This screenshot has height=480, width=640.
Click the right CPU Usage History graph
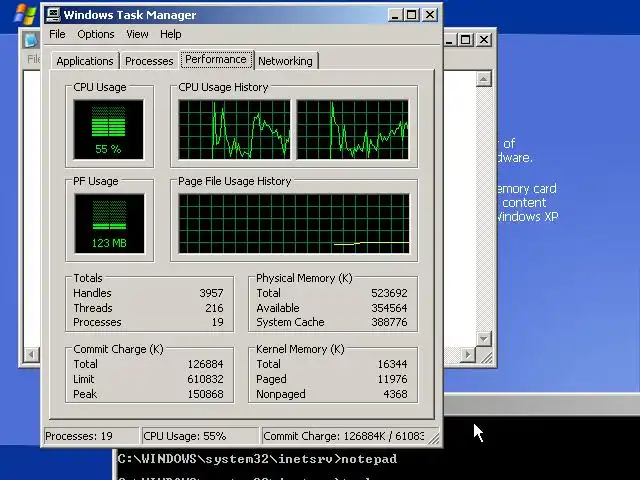tap(352, 129)
